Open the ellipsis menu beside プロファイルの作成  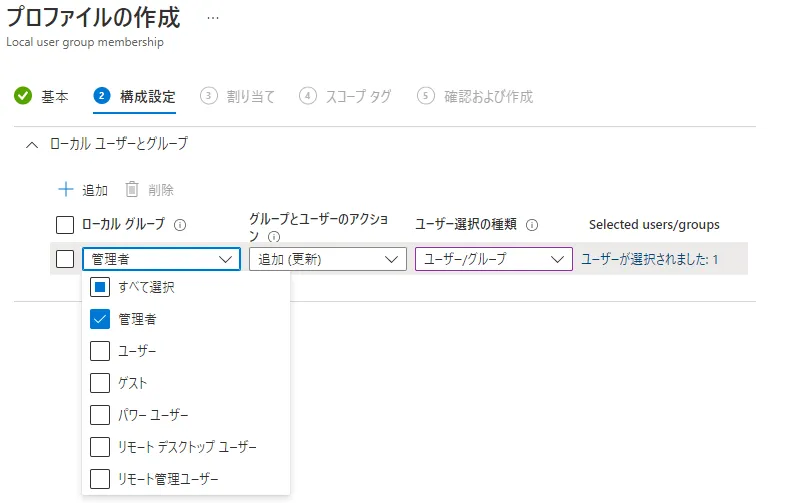tap(213, 18)
